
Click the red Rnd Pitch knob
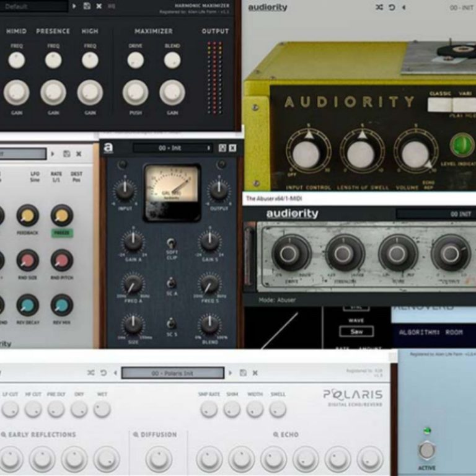pos(61,260)
